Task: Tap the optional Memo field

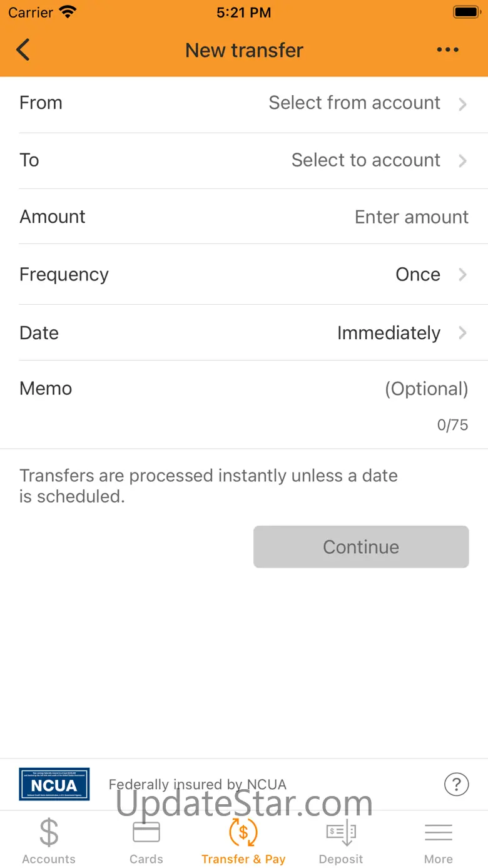Action: click(425, 389)
